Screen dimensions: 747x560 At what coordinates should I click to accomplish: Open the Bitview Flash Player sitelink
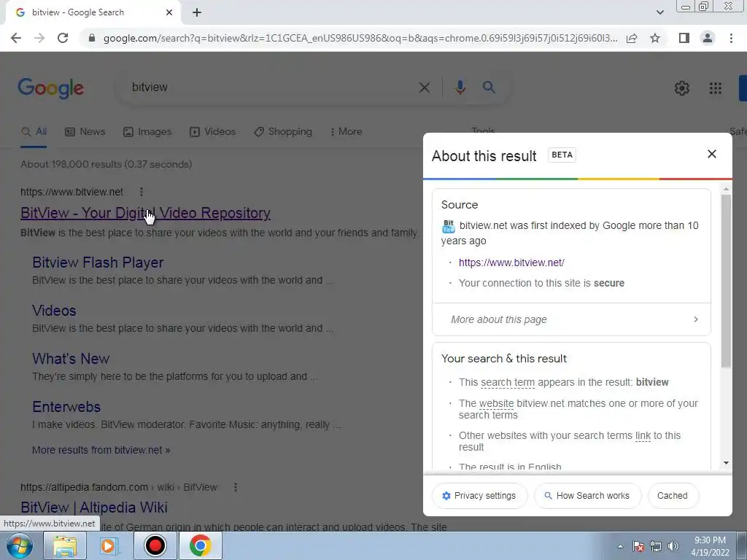[x=98, y=262]
